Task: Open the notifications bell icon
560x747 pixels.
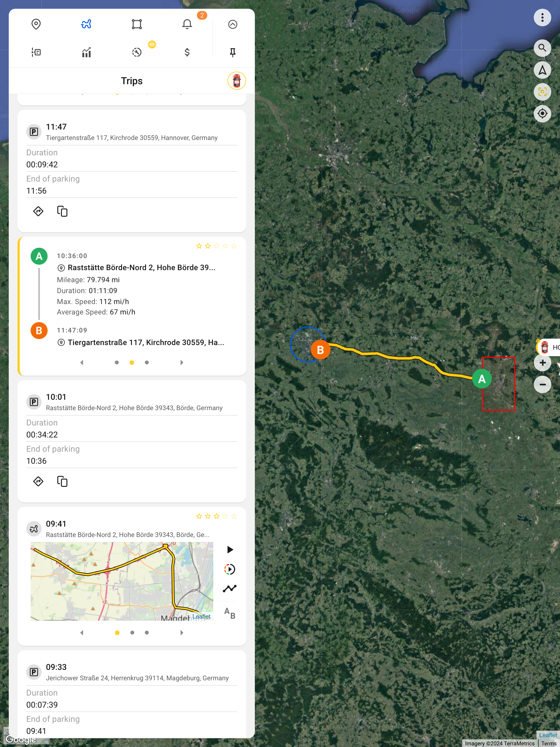Action: pos(187,24)
